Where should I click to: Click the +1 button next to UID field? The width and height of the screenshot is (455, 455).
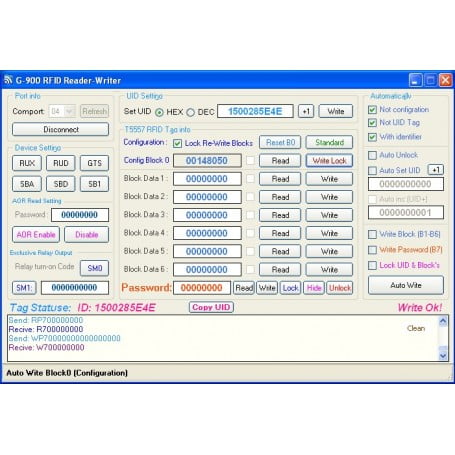tap(306, 111)
